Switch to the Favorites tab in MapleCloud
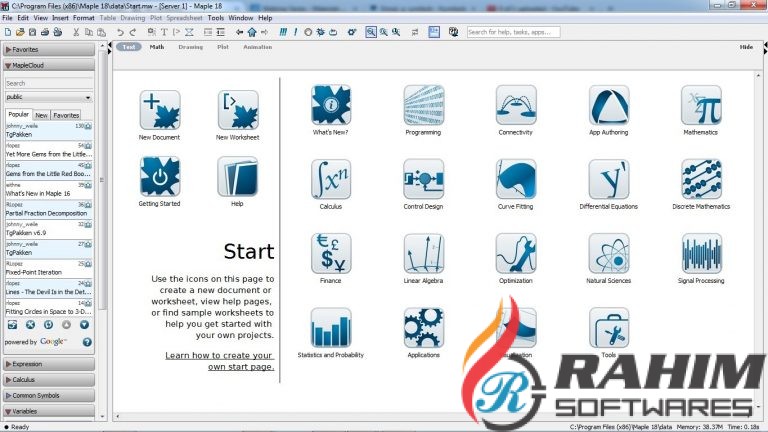The width and height of the screenshot is (768, 432). (x=66, y=115)
